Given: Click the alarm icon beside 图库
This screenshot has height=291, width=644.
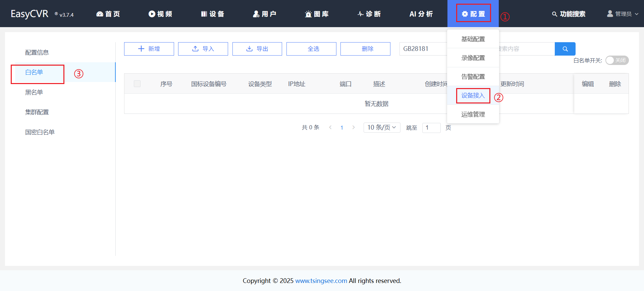Looking at the screenshot, I should click(308, 14).
